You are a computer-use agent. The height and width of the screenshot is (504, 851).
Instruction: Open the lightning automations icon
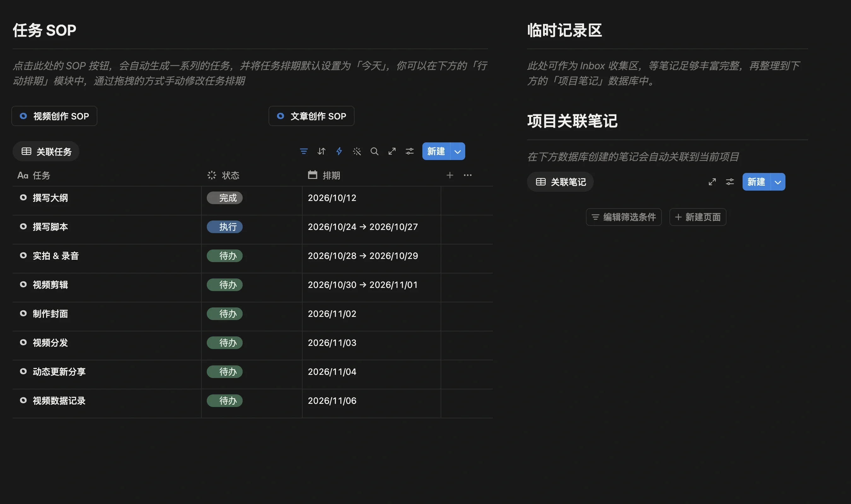click(339, 151)
